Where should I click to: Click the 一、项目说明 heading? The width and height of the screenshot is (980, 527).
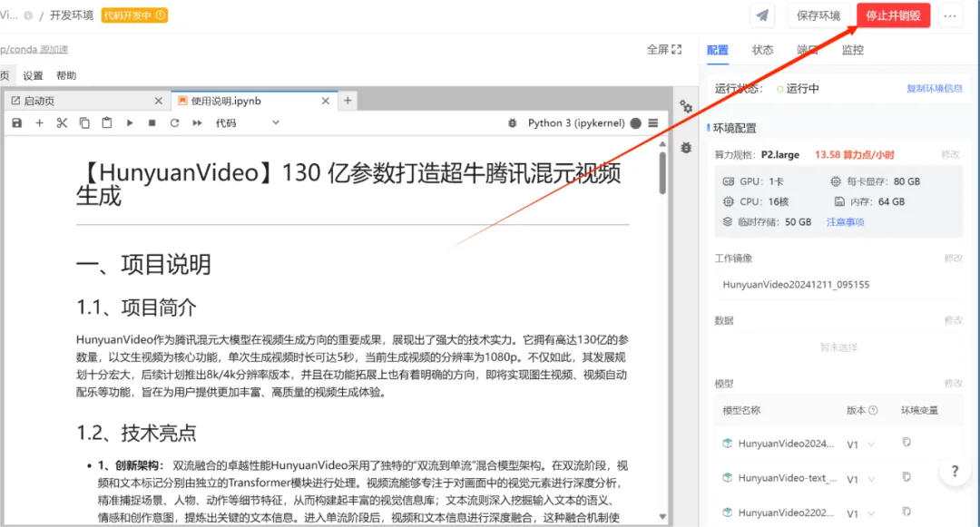143,265
